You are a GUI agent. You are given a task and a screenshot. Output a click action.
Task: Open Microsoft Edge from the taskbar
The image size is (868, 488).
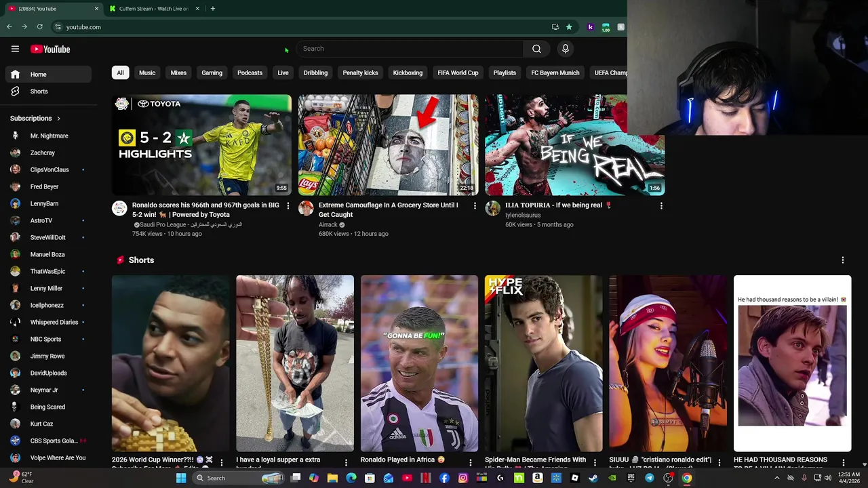point(351,478)
